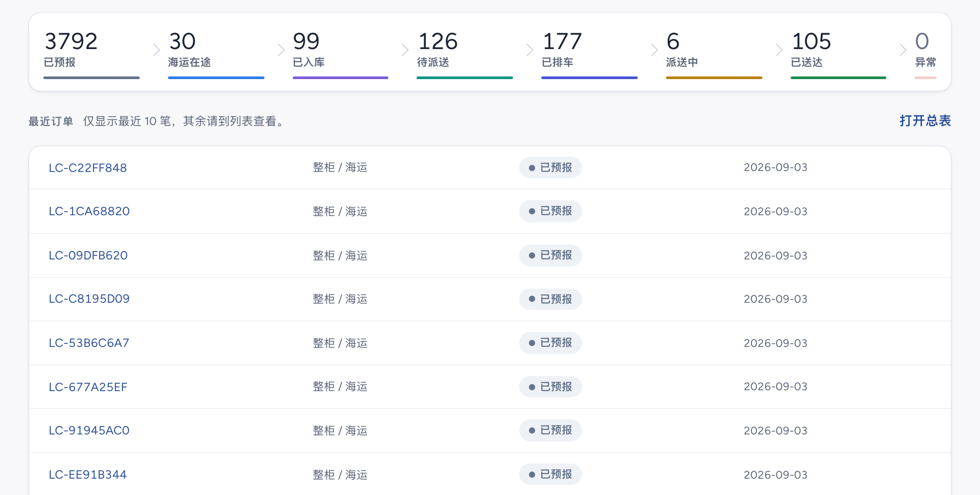Click 已预报 status badge for LC-EE91B344
The height and width of the screenshot is (495, 980).
(550, 474)
